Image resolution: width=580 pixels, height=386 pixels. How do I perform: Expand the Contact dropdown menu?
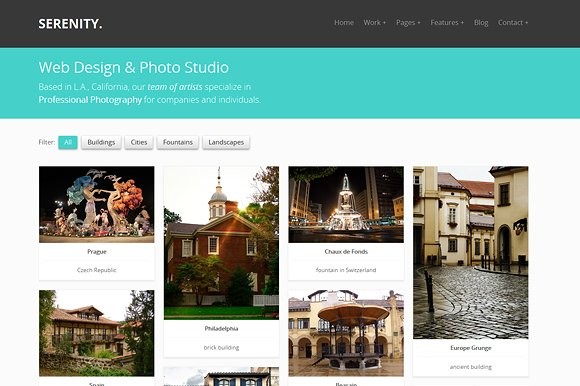point(513,23)
